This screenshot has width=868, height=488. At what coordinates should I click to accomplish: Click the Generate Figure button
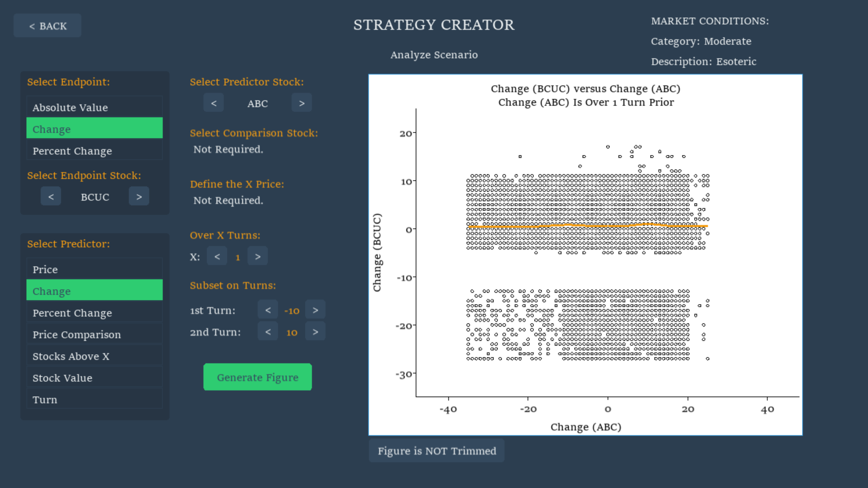coord(258,377)
